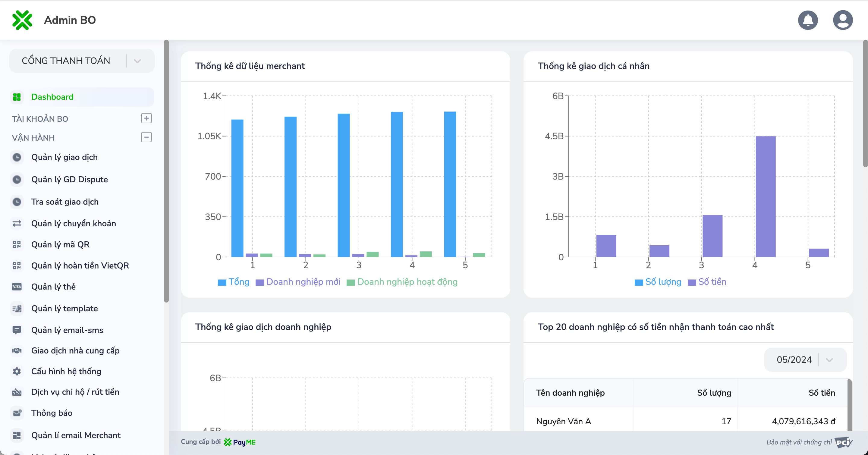
Task: Toggle Doanh nghiệp mới legend series
Action: 298,282
